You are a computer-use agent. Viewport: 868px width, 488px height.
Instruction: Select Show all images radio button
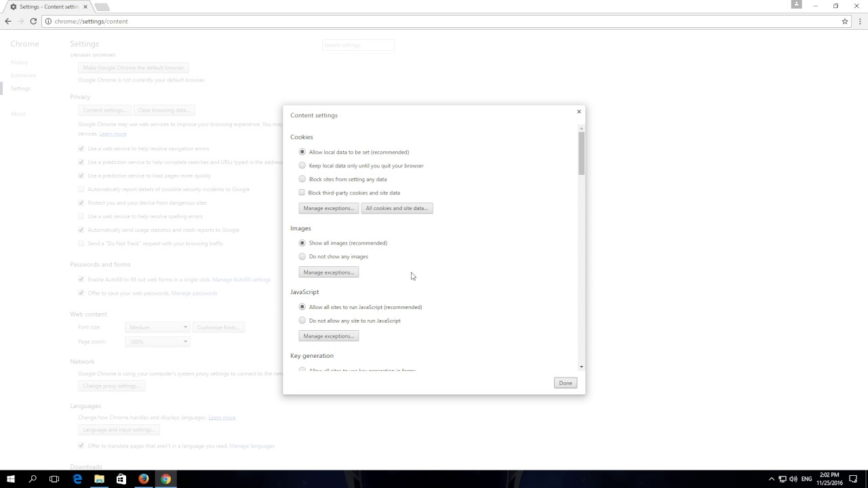302,243
